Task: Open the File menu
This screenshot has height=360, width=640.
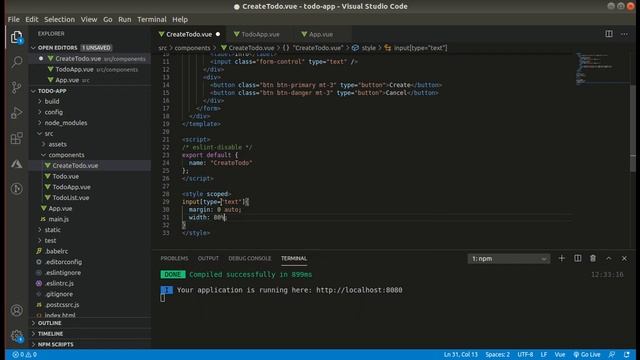Action: pos(13,19)
